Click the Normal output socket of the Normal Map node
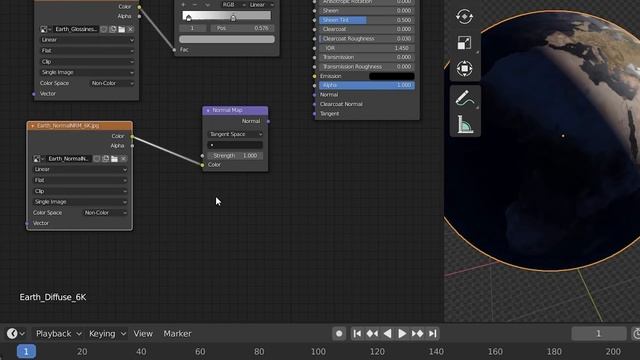The height and width of the screenshot is (360, 640). pos(268,121)
